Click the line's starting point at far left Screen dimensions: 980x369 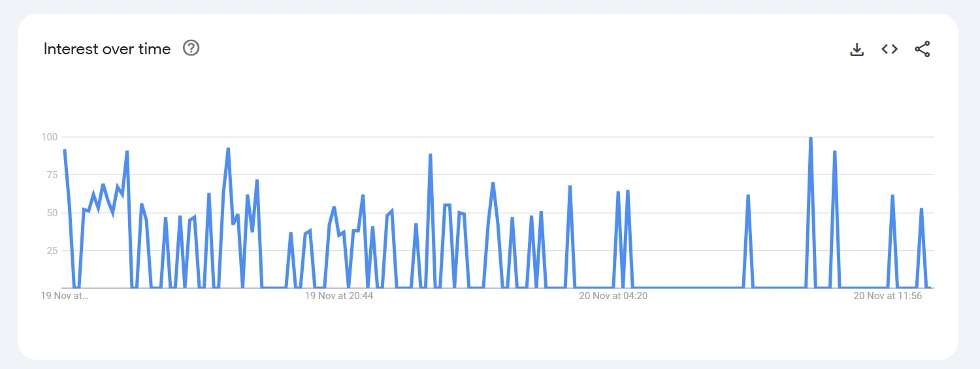pyautogui.click(x=64, y=150)
